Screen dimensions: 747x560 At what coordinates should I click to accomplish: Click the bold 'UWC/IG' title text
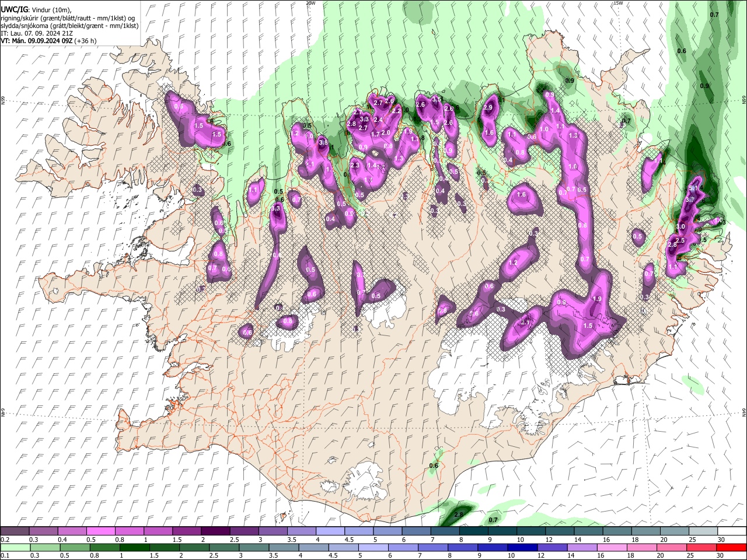pyautogui.click(x=14, y=10)
